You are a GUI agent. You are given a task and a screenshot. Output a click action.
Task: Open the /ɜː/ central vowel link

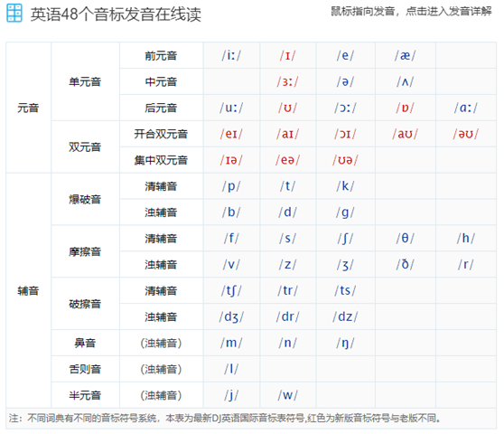pyautogui.click(x=287, y=81)
